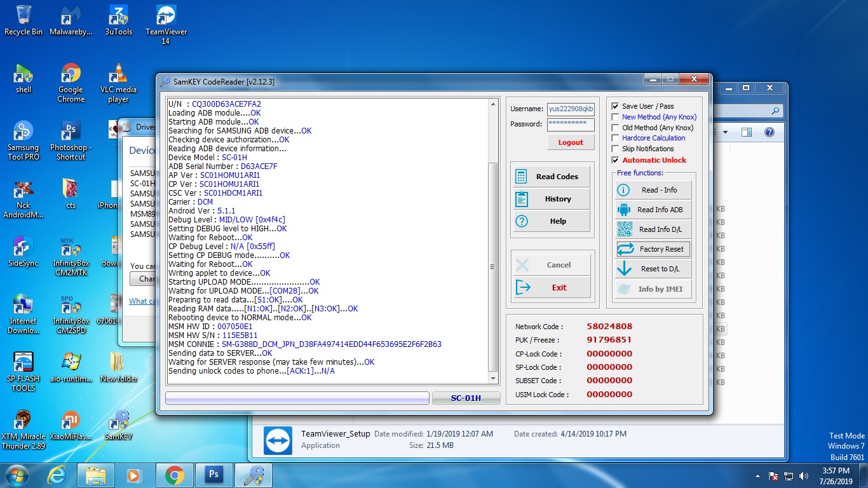Click the Read Codes calculator button
The image size is (868, 488).
point(551,177)
